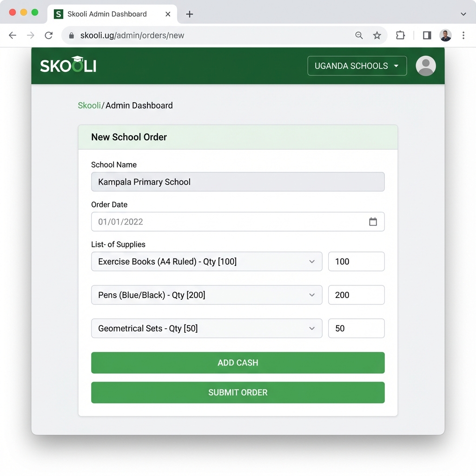The height and width of the screenshot is (476, 476).
Task: Open Chrome's three-dot menu
Action: pos(463,35)
